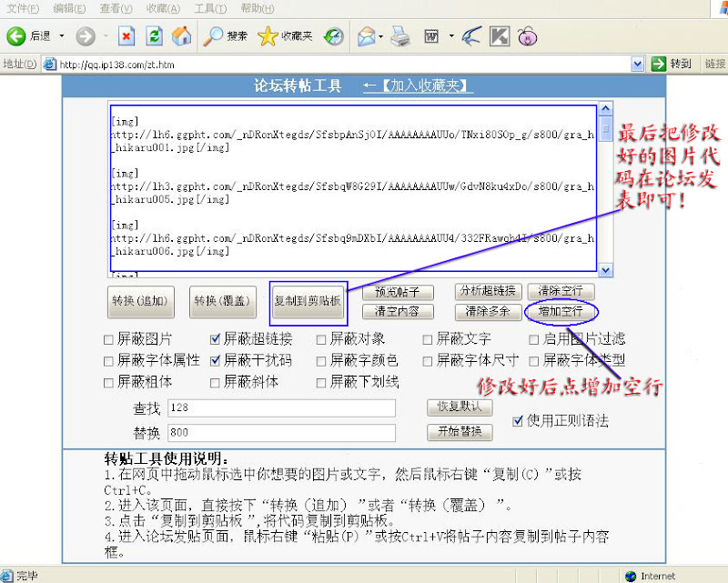The width and height of the screenshot is (728, 583).
Task: Click the 复制到剪贴板 button
Action: point(308,302)
